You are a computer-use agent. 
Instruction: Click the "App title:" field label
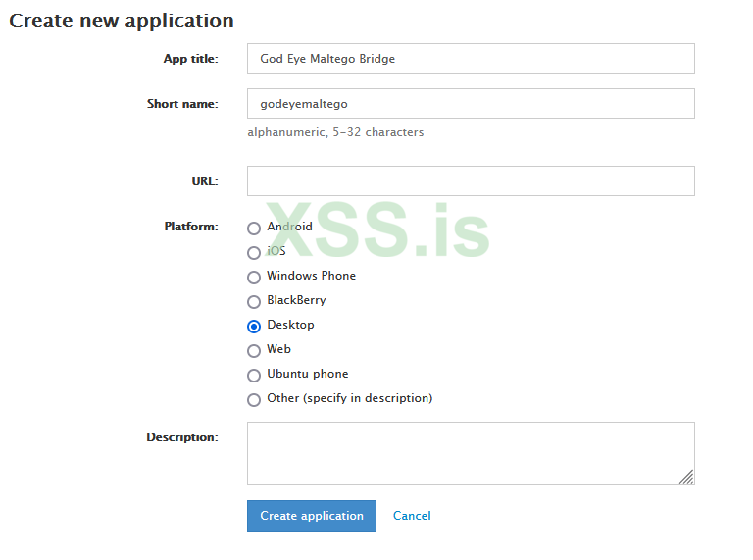click(x=190, y=59)
